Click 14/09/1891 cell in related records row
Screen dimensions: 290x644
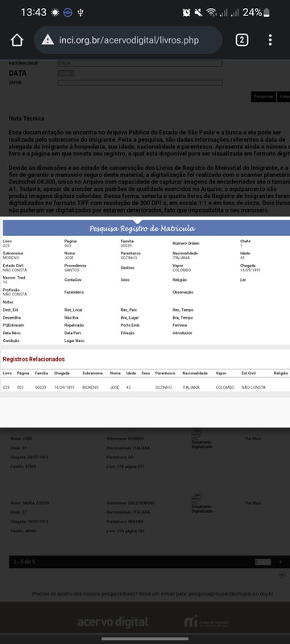(x=64, y=387)
